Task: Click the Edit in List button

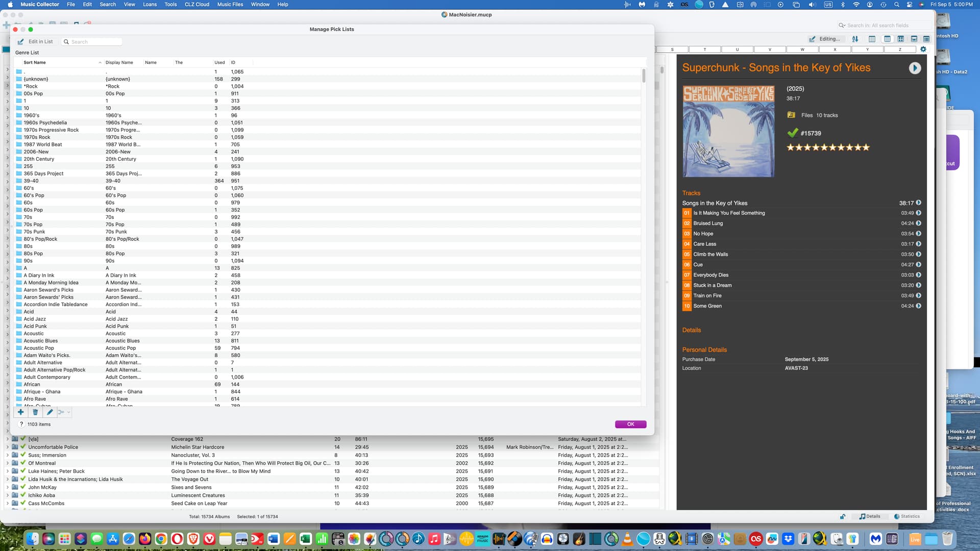Action: [35, 42]
